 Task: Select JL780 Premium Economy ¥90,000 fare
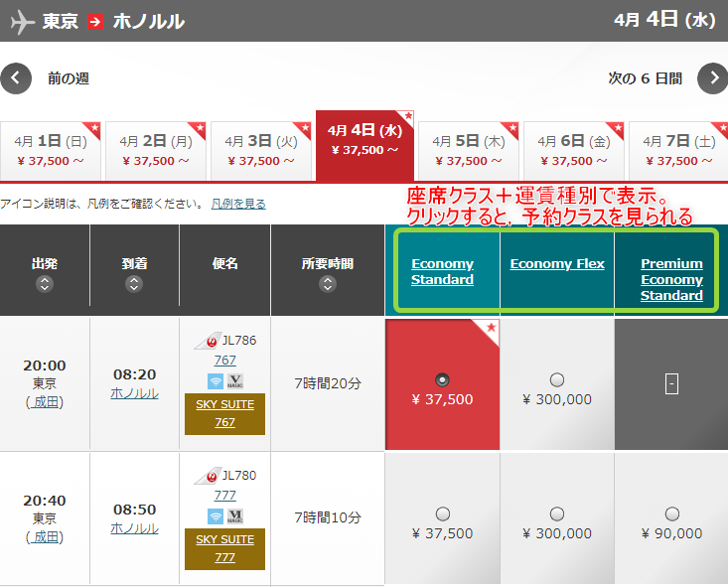point(671,514)
